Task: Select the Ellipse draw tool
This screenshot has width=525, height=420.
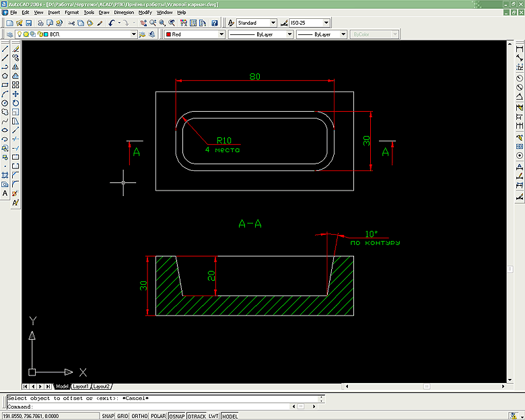Action: (x=5, y=131)
